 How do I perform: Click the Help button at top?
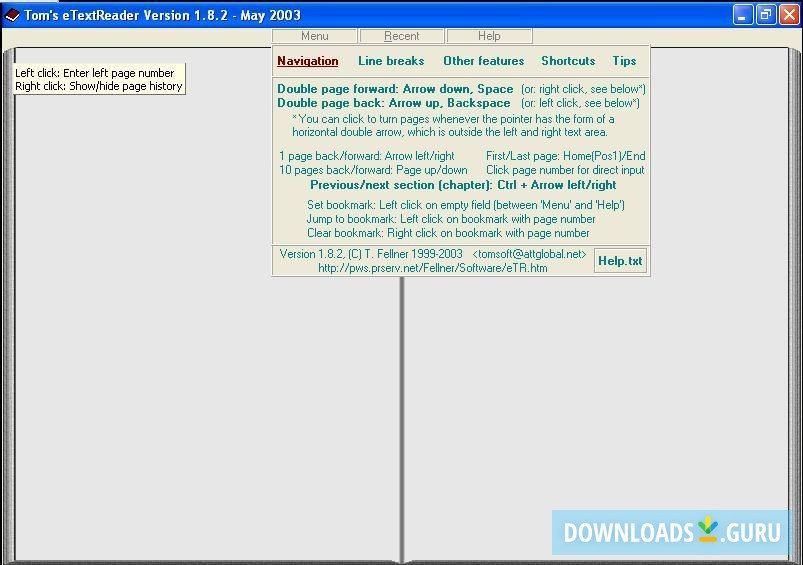point(489,36)
